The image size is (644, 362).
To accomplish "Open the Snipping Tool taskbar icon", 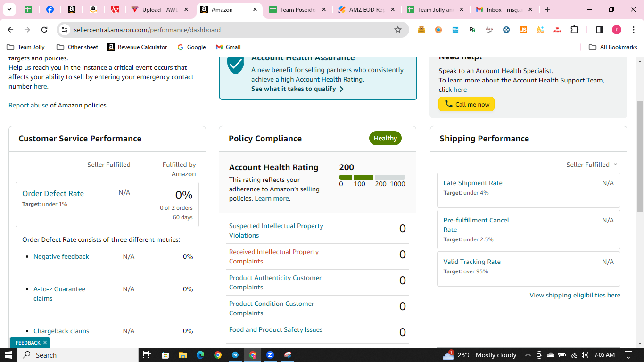I will pyautogui.click(x=288, y=355).
